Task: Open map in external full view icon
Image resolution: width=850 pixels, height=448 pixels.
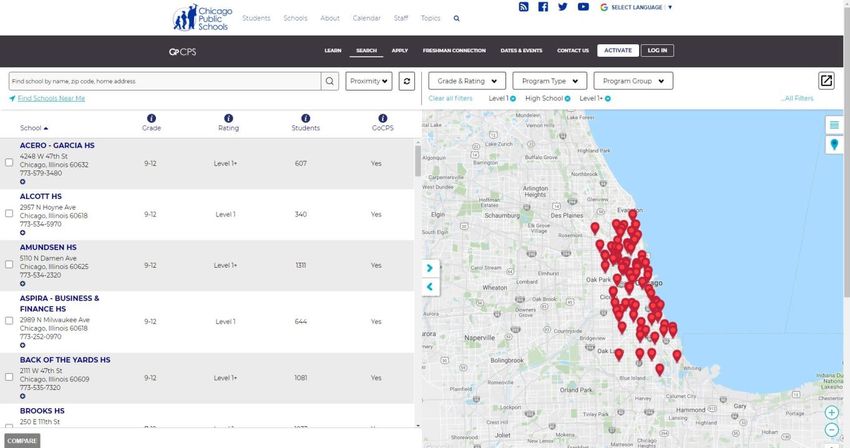Action: (826, 81)
